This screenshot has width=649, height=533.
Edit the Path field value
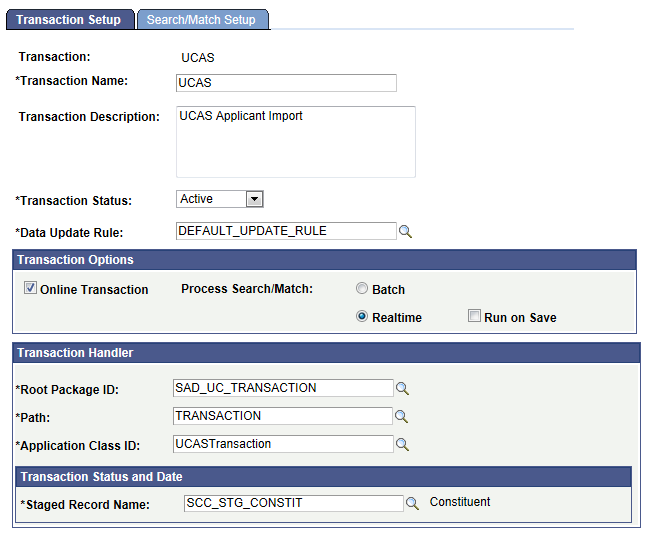[x=284, y=416]
